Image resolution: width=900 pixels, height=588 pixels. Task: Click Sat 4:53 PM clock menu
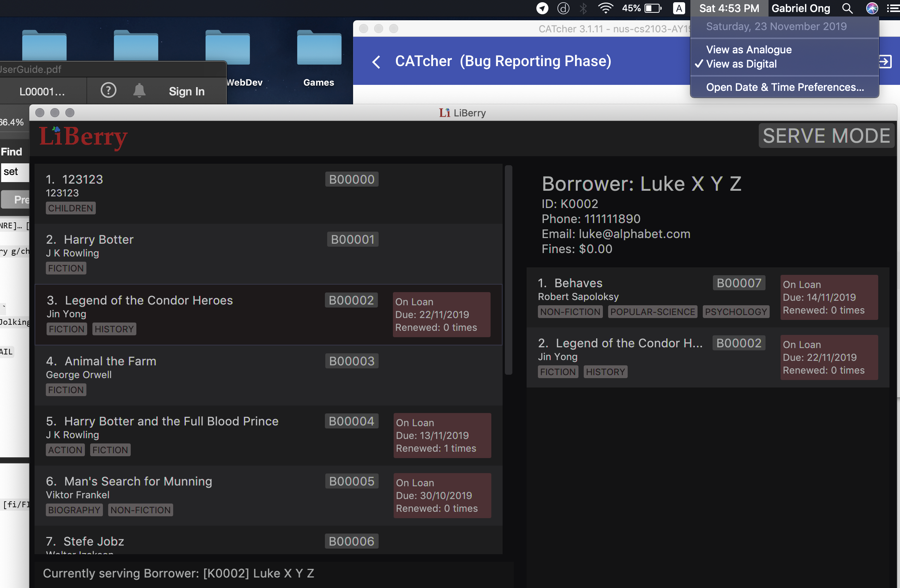click(729, 8)
